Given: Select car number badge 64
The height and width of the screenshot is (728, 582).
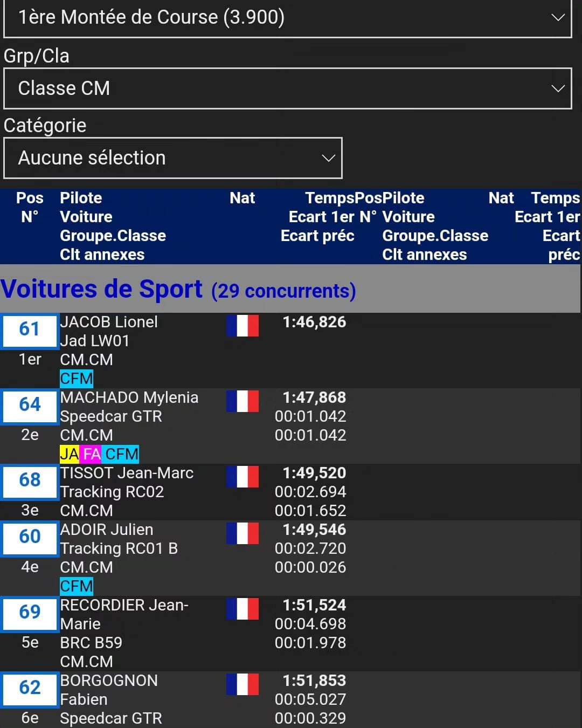Looking at the screenshot, I should [x=30, y=405].
